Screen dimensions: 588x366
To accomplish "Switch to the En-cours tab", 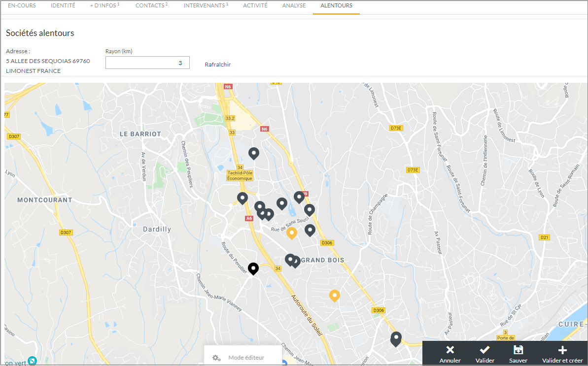I will coord(22,6).
